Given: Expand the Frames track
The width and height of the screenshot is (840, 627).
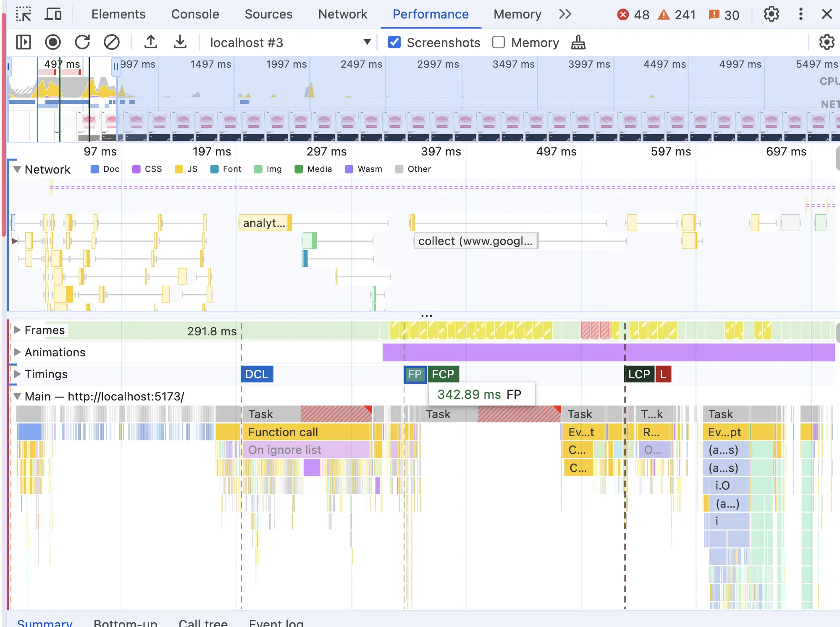Looking at the screenshot, I should pyautogui.click(x=17, y=330).
